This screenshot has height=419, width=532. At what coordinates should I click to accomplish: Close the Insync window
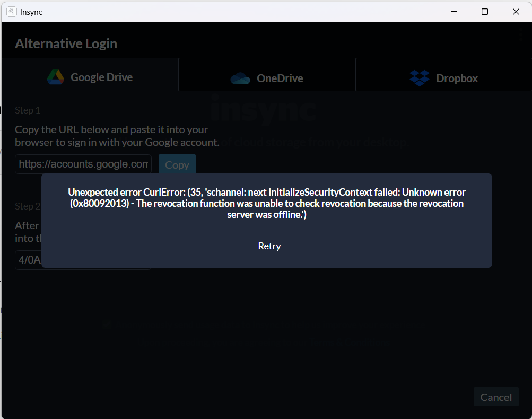click(x=516, y=12)
